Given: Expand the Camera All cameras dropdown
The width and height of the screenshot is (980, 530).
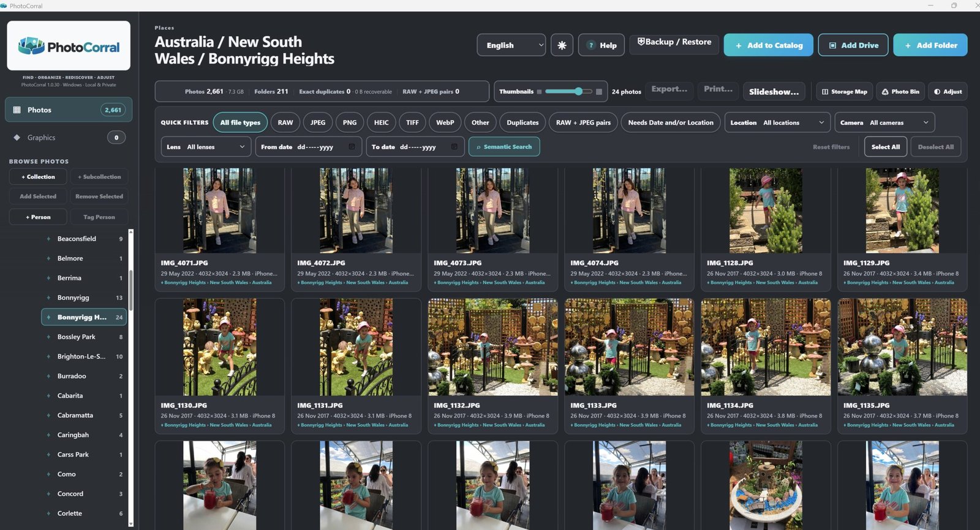Looking at the screenshot, I should tap(884, 122).
